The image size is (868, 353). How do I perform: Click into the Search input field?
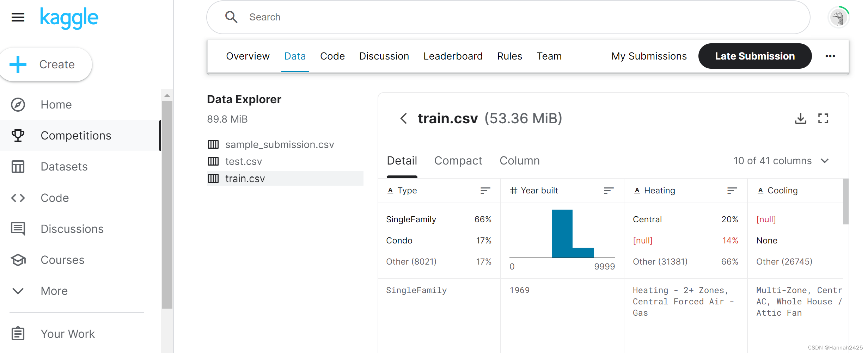click(508, 17)
